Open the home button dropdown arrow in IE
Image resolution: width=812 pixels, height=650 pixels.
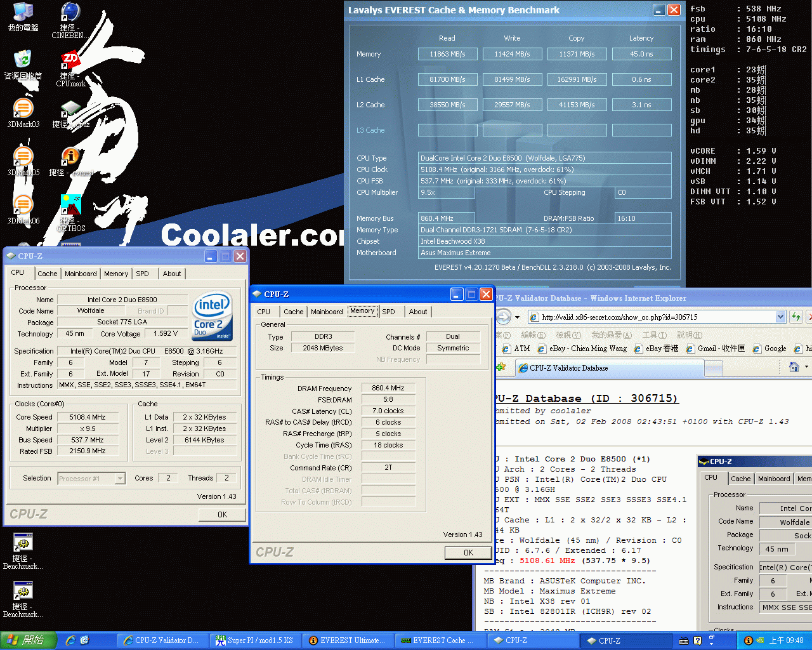pyautogui.click(x=806, y=367)
